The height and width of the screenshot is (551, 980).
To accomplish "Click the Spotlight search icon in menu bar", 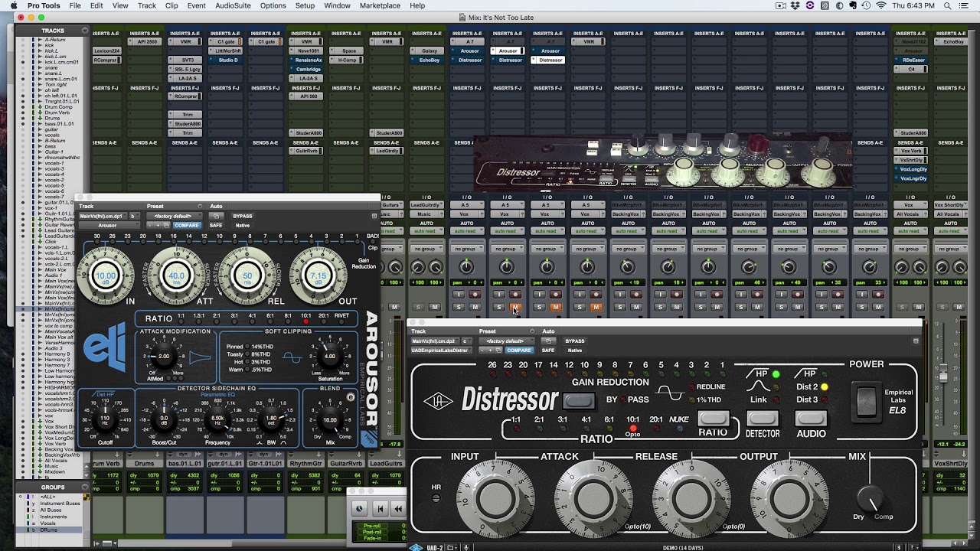I will (x=946, y=5).
